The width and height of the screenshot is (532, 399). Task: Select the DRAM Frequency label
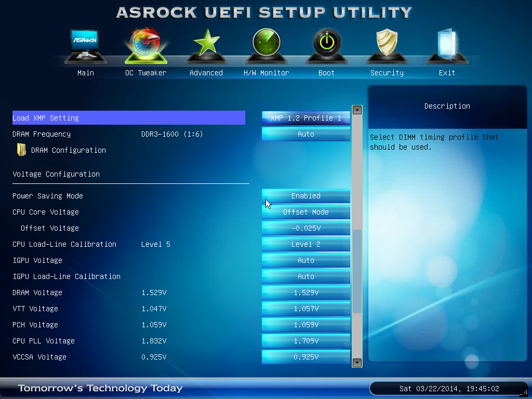click(42, 134)
